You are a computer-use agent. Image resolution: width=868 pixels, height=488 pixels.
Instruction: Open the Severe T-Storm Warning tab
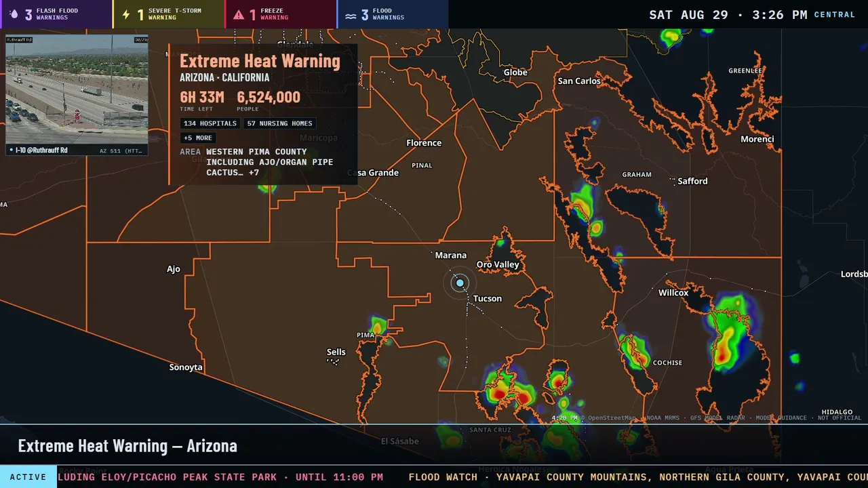pos(168,14)
